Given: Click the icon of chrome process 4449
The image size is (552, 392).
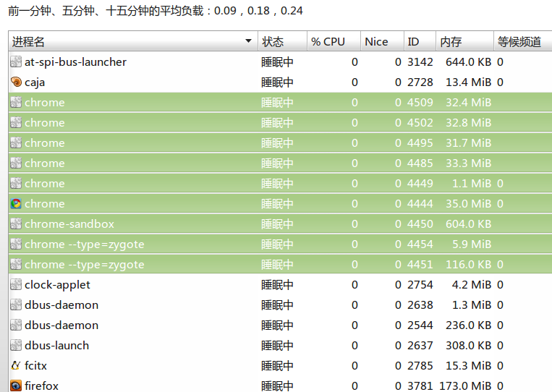Looking at the screenshot, I should click(x=16, y=183).
